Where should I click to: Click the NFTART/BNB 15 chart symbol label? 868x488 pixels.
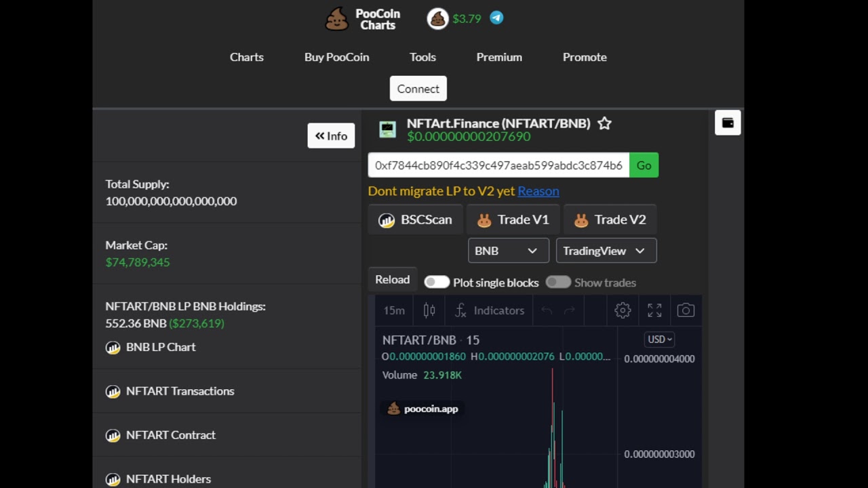click(431, 340)
